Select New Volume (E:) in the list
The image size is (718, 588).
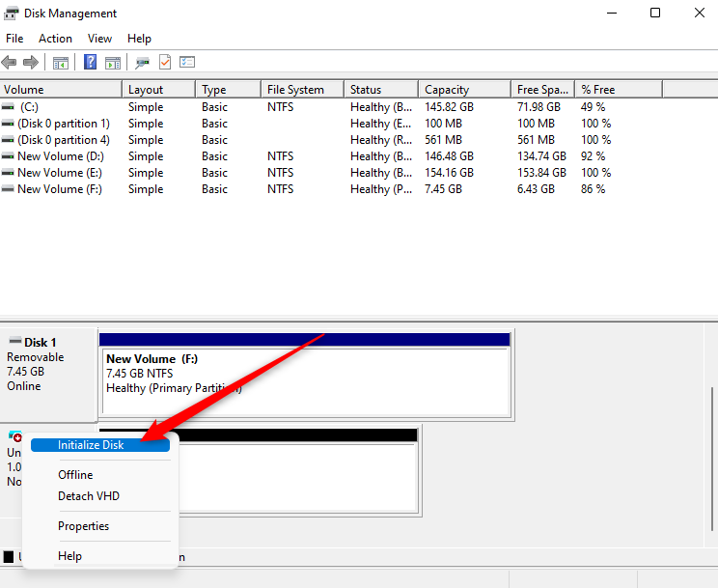[x=60, y=173]
